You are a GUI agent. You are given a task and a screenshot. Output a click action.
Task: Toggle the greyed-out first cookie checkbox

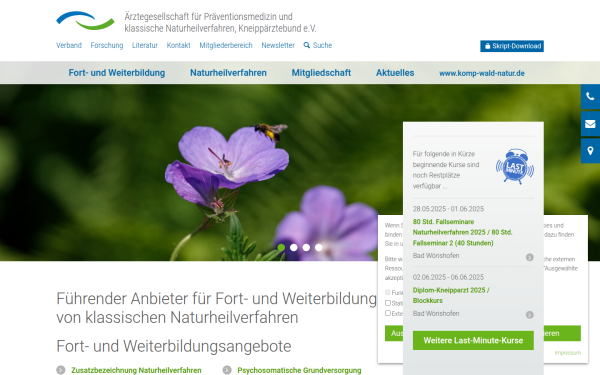[388, 292]
